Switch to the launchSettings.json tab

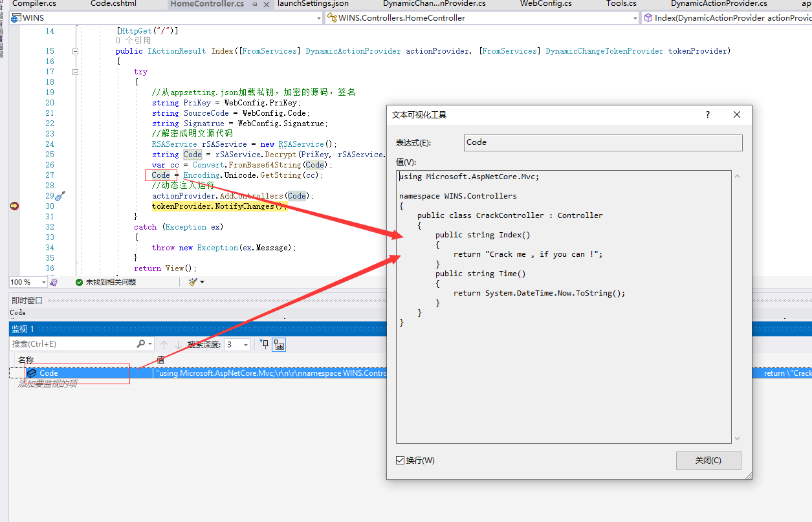point(313,4)
